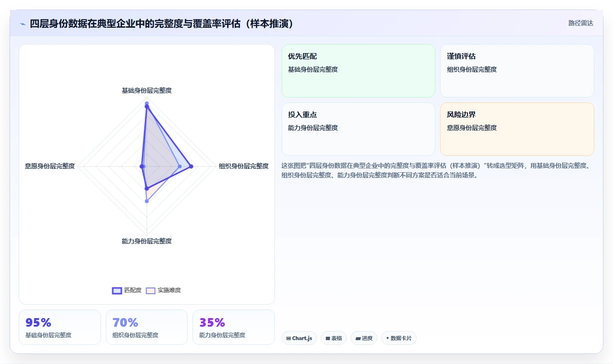The height and width of the screenshot is (364, 613).
Task: Click the 意愿身份层完整度 radar axis label
Action: 50,166
